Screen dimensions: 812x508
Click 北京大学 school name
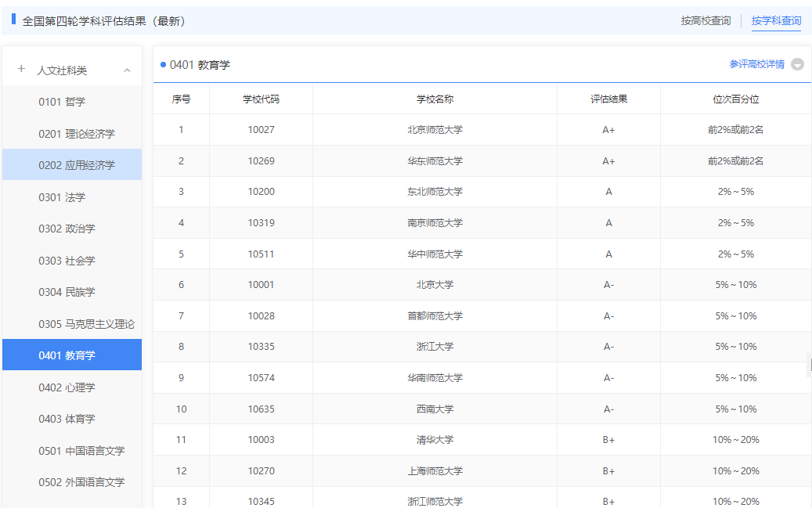coord(435,285)
